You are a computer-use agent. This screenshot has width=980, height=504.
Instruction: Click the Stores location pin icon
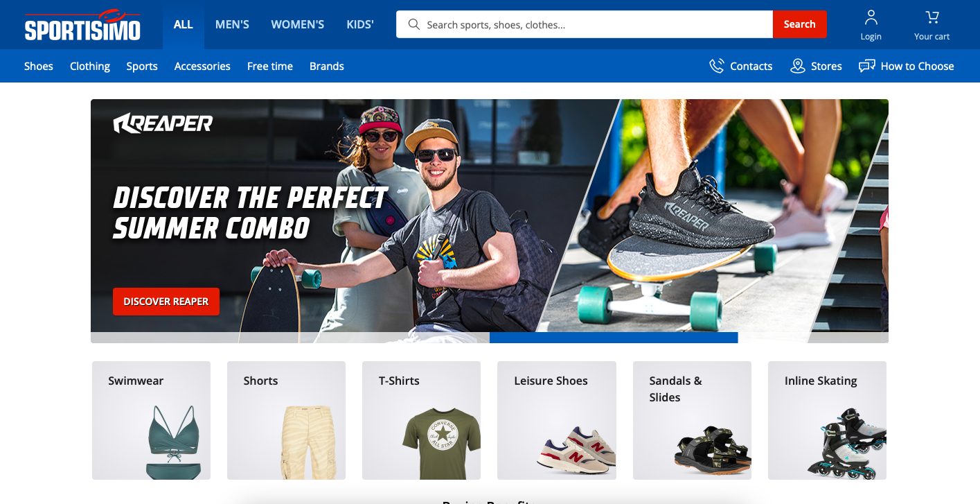pos(798,66)
